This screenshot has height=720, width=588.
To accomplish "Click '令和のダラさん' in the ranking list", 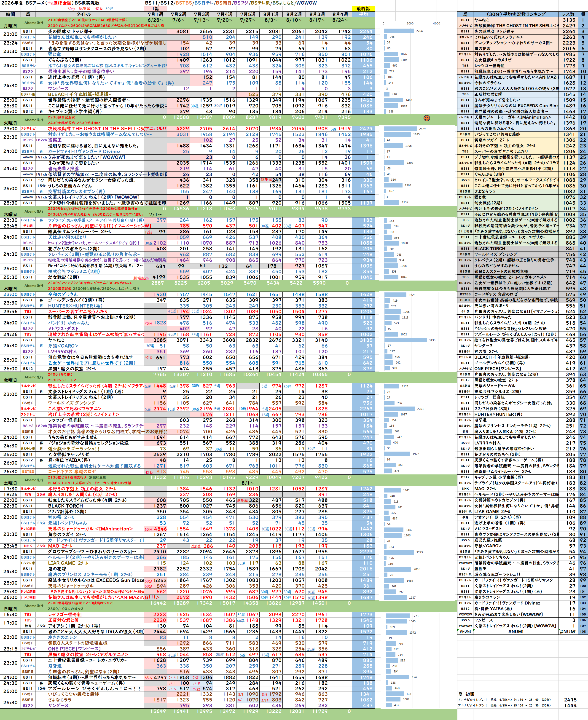I will pos(487,83).
